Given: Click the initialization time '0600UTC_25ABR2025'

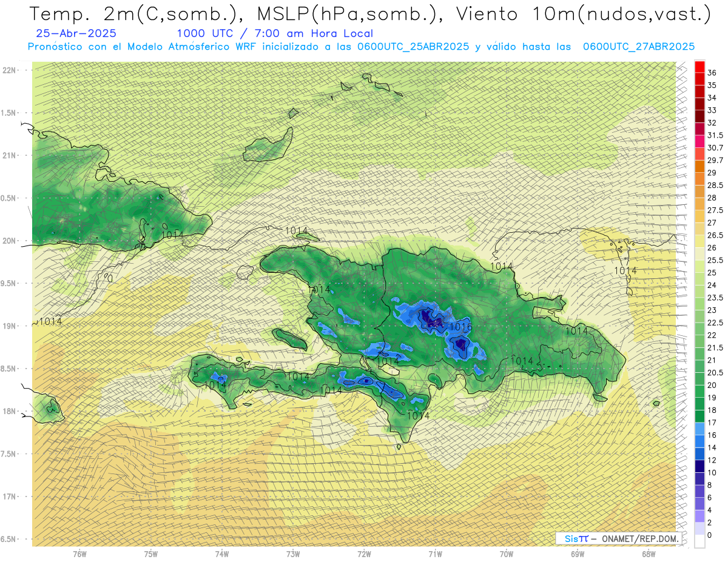Looking at the screenshot, I should pos(413,47).
